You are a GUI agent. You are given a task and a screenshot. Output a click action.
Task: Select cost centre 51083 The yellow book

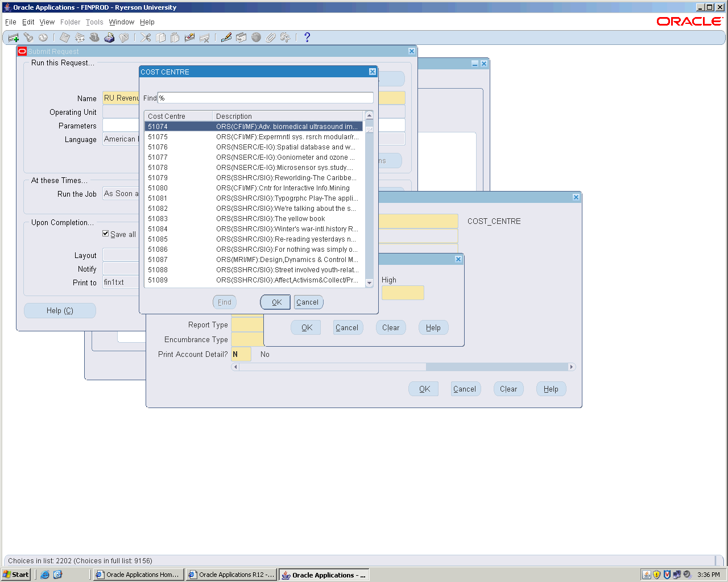click(x=253, y=219)
